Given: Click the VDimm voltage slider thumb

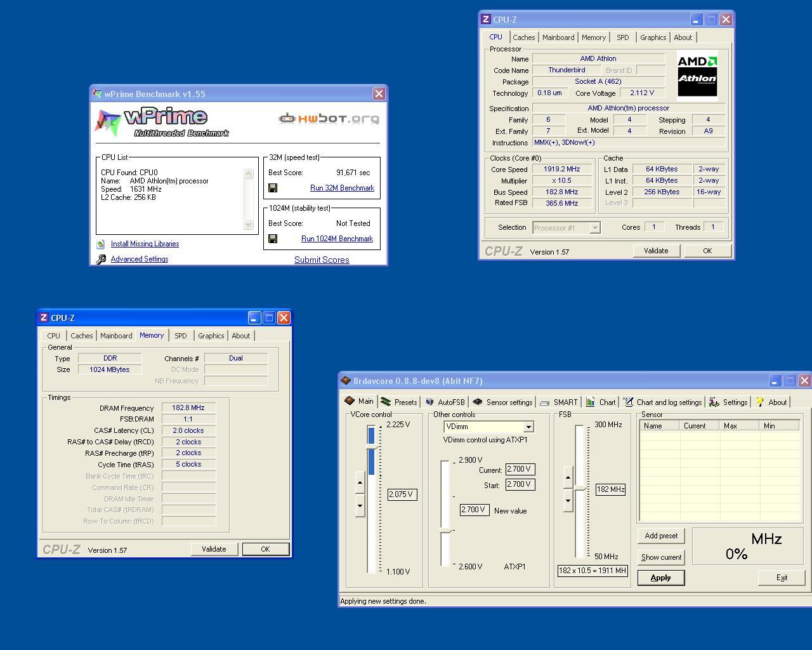Looking at the screenshot, I should coord(446,531).
